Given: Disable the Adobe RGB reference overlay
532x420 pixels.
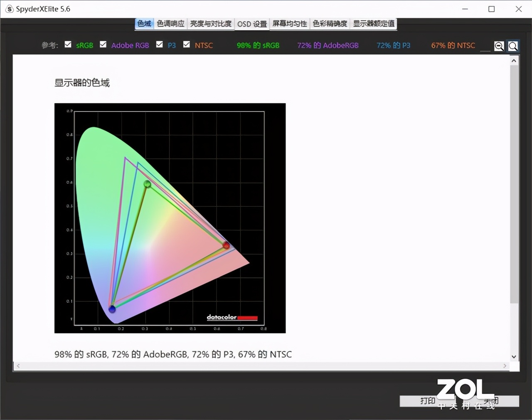Looking at the screenshot, I should [x=103, y=44].
